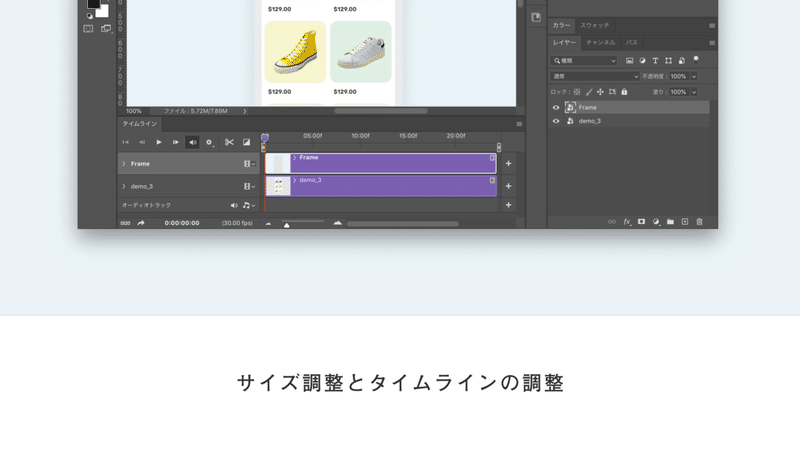Viewport: 800px width, 450px height.
Task: Go to first frame in timeline
Action: (x=126, y=142)
